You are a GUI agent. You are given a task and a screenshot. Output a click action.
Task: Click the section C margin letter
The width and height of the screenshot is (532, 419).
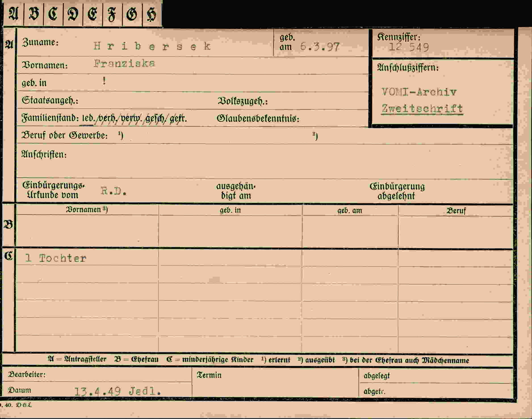[x=8, y=256]
